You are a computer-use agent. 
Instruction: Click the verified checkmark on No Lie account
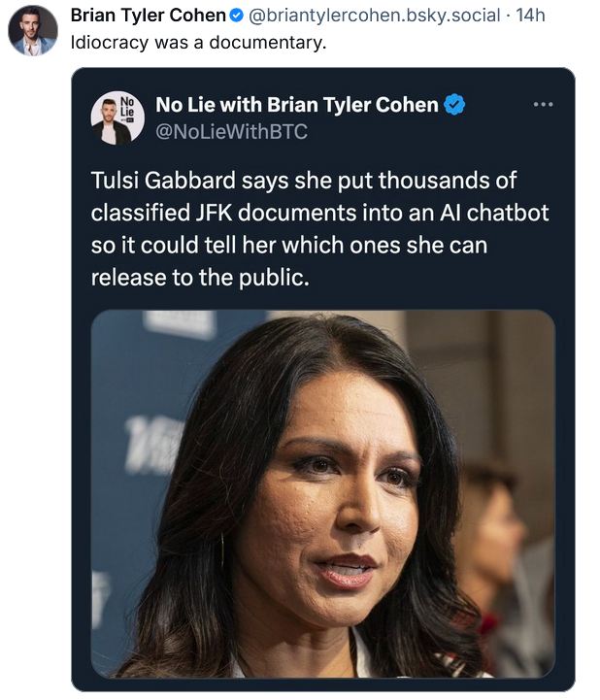(x=454, y=105)
